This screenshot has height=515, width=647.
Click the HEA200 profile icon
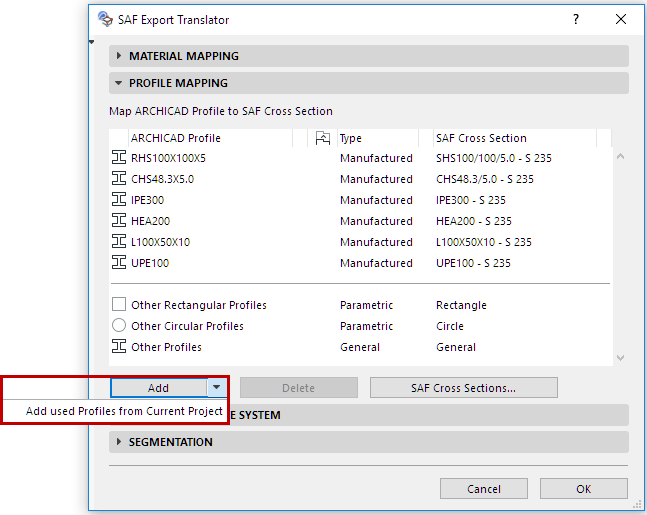click(x=119, y=221)
